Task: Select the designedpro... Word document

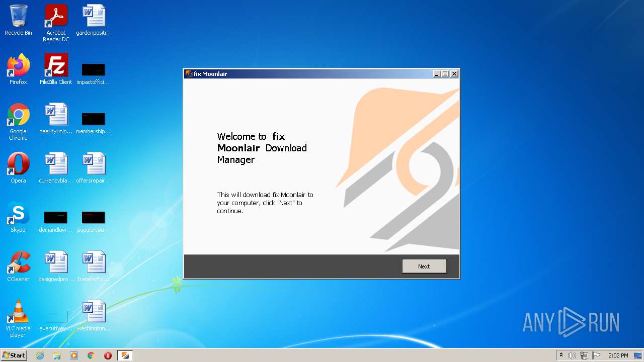Action: [56, 266]
